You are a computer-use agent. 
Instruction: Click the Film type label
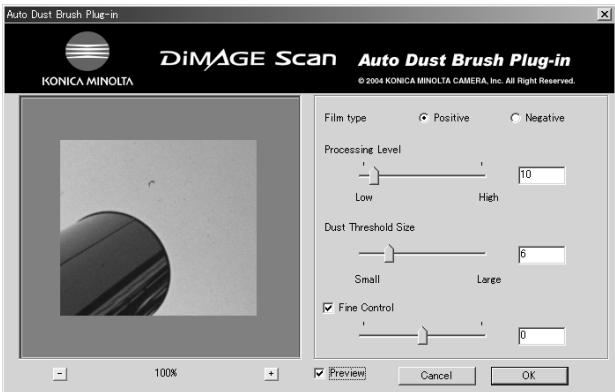(345, 118)
